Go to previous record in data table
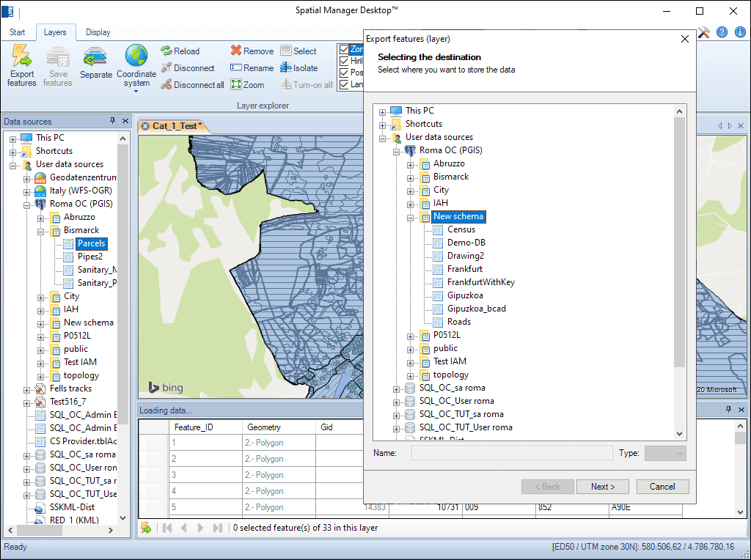This screenshot has height=560, width=751. (x=184, y=528)
